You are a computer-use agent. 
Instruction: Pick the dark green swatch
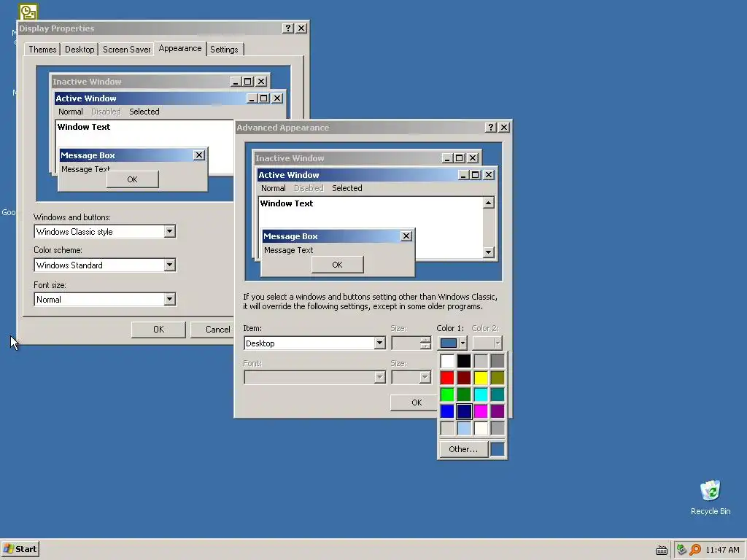tap(464, 394)
